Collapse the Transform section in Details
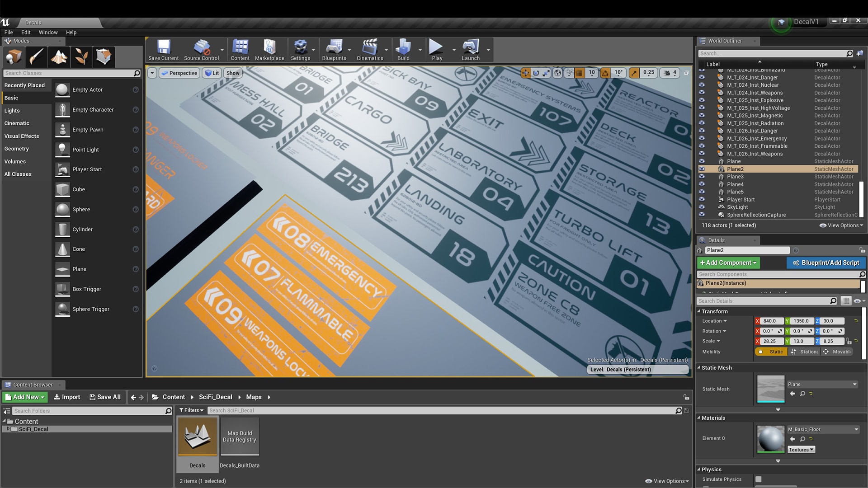 pyautogui.click(x=700, y=311)
